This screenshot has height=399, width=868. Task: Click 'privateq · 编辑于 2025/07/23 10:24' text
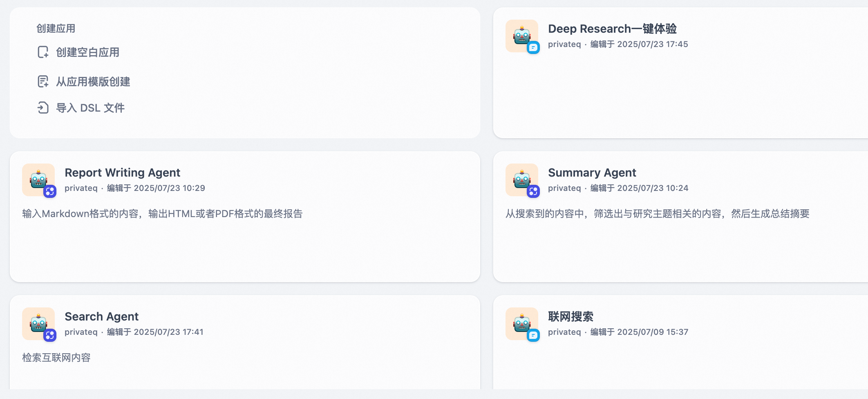(x=618, y=188)
